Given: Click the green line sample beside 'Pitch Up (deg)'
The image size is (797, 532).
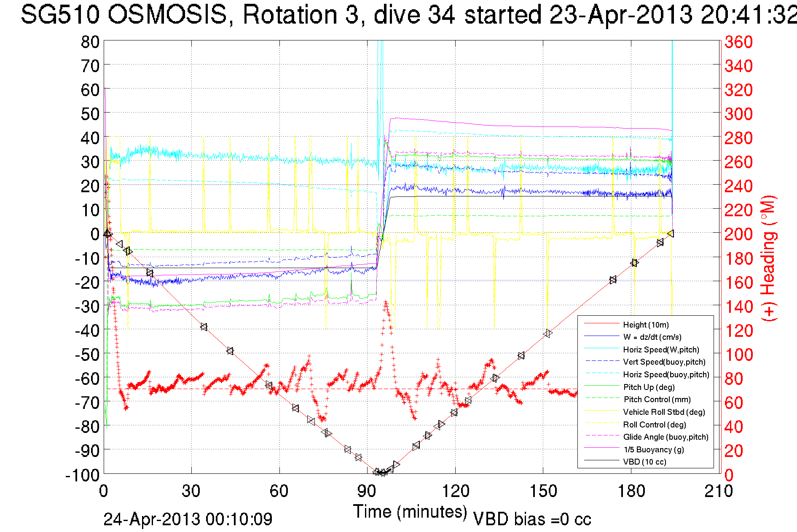Looking at the screenshot, I should [x=601, y=386].
